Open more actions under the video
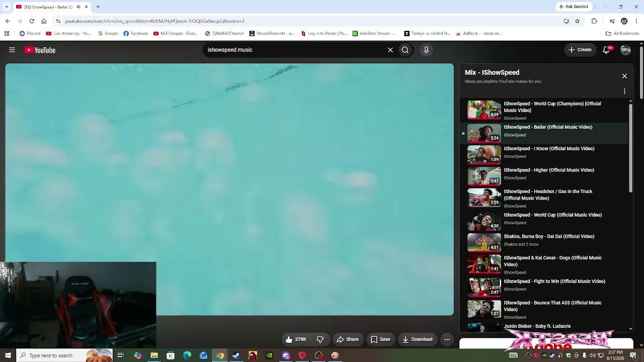This screenshot has width=644, height=362. [x=447, y=339]
